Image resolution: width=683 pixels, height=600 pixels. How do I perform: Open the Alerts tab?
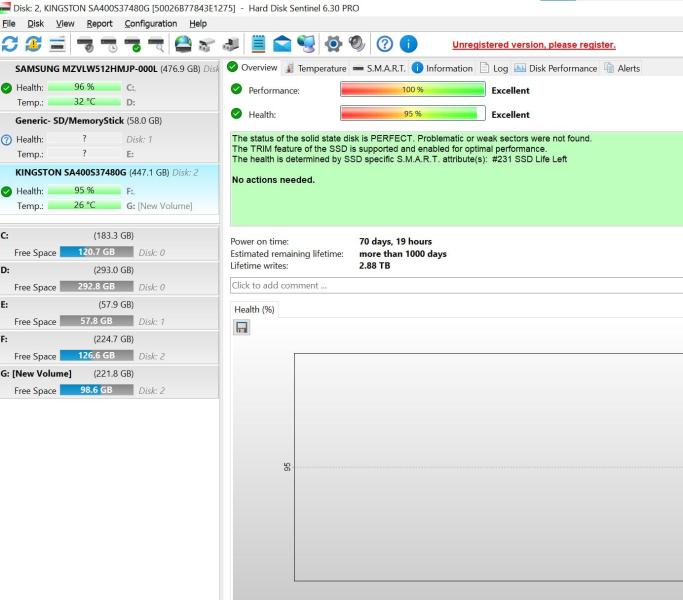(x=629, y=68)
